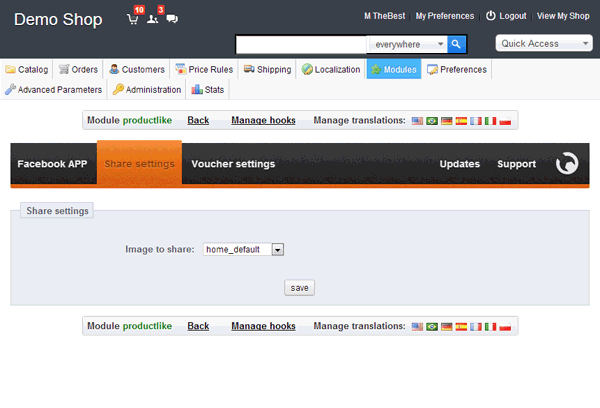Click the US flag in top translations bar

pyautogui.click(x=418, y=120)
